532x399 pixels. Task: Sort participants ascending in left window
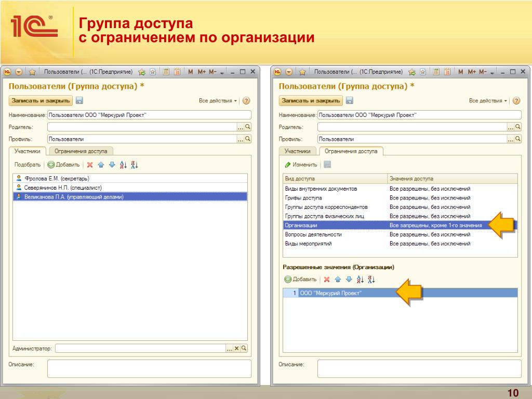[123, 165]
